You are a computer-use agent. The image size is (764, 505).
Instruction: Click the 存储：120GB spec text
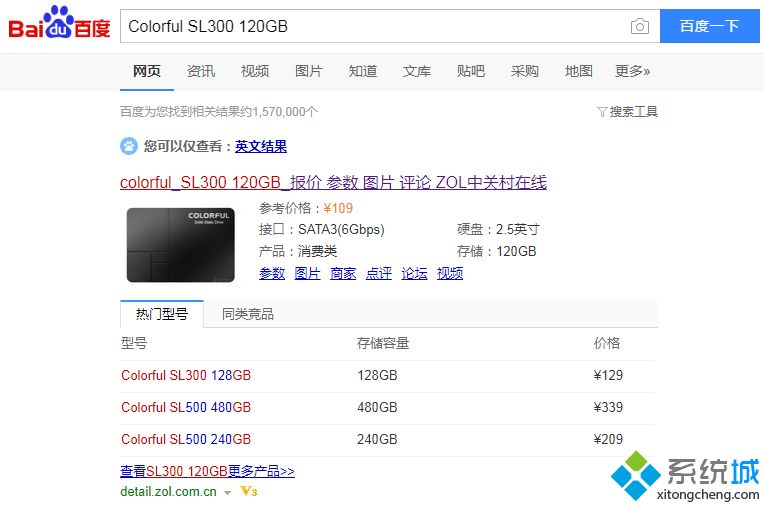pyautogui.click(x=497, y=252)
